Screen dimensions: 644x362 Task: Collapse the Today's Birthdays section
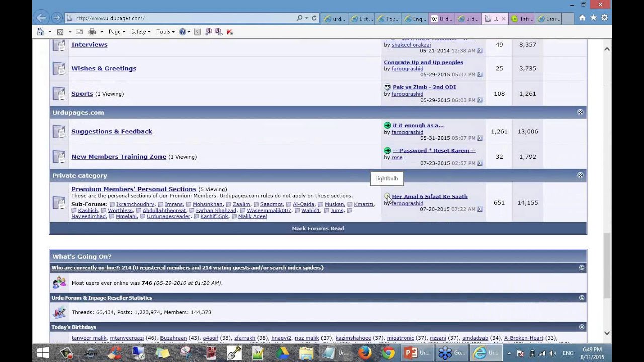[582, 327]
